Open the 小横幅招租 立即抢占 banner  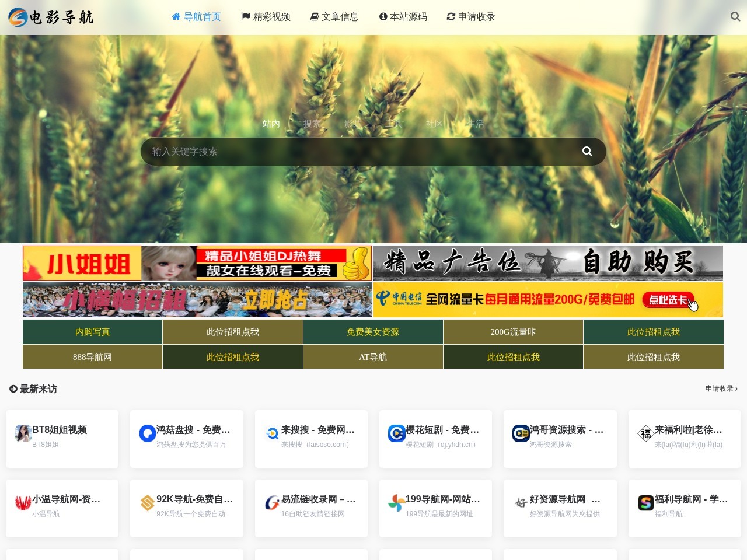click(197, 300)
